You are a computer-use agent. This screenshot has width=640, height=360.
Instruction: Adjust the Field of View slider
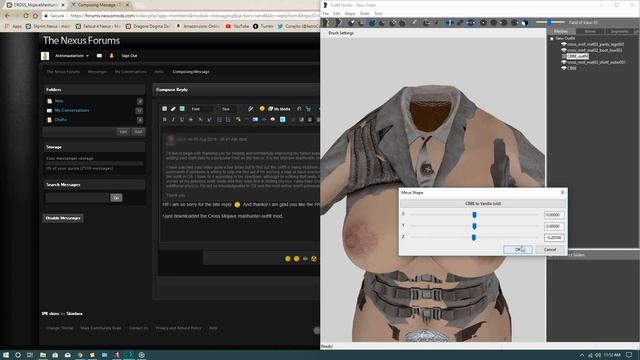tap(550, 22)
